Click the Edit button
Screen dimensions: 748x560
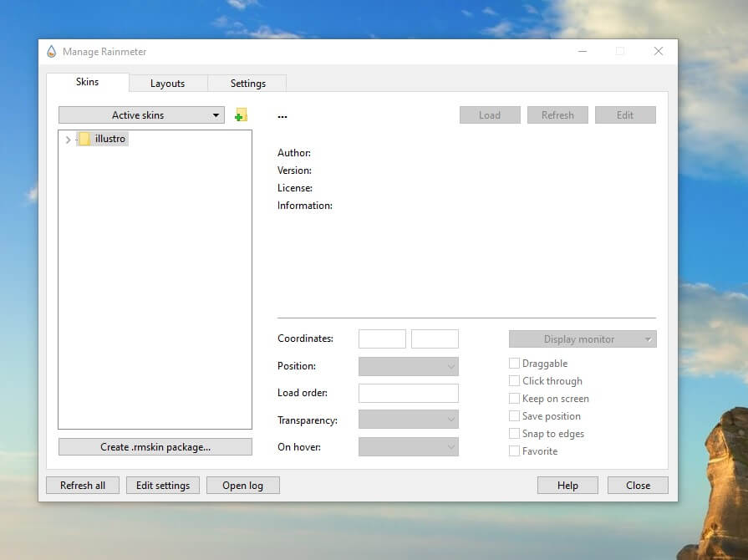(625, 115)
